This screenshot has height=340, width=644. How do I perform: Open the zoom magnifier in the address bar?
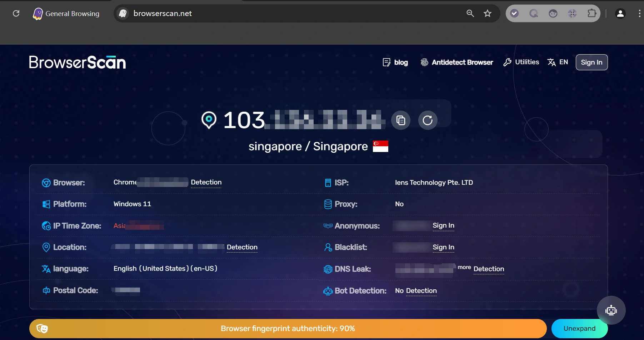[470, 14]
